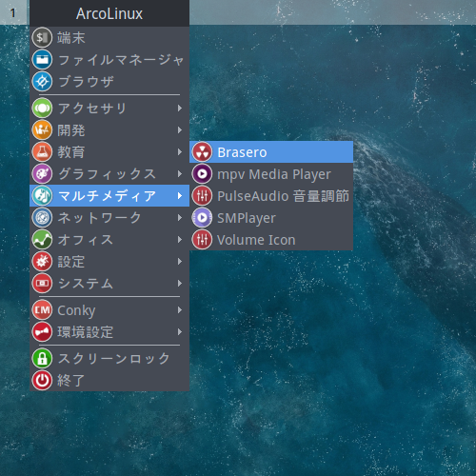This screenshot has width=476, height=476.
Task: Expand the Conky submenu arrow
Action: coord(180,310)
